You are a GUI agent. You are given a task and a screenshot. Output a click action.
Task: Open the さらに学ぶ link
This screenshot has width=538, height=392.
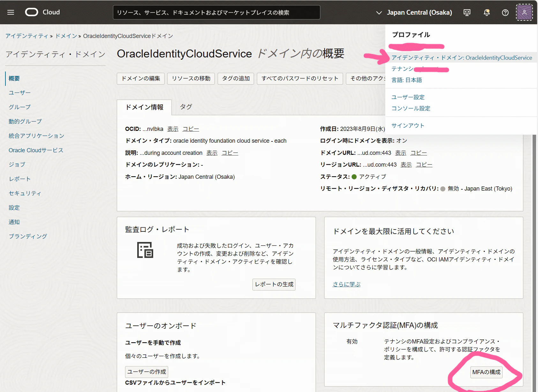click(347, 284)
